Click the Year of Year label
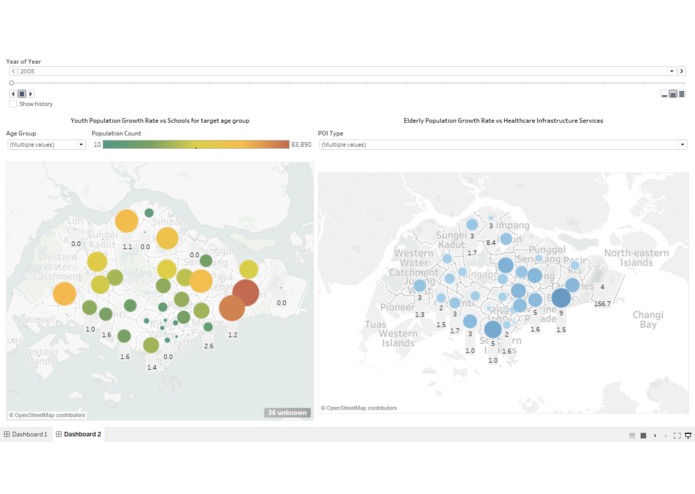Screen dimensions: 695x494 point(23,62)
